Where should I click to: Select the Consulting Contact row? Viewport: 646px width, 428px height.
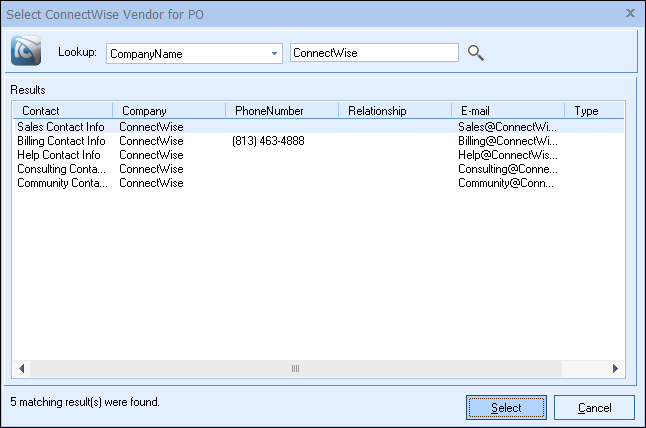(60, 169)
